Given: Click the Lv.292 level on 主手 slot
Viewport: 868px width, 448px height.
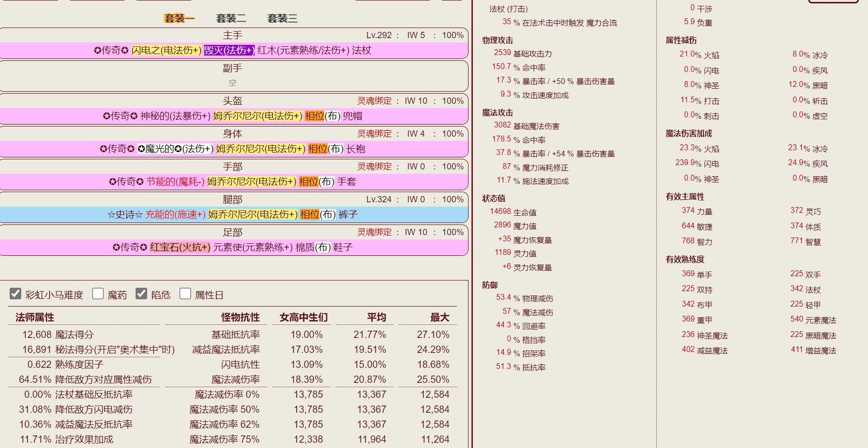Looking at the screenshot, I should click(x=379, y=35).
